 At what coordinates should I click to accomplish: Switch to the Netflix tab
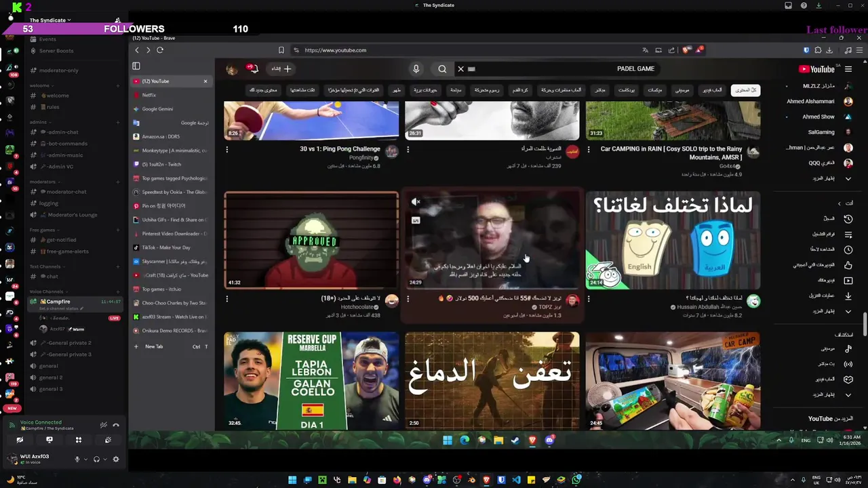(171, 95)
